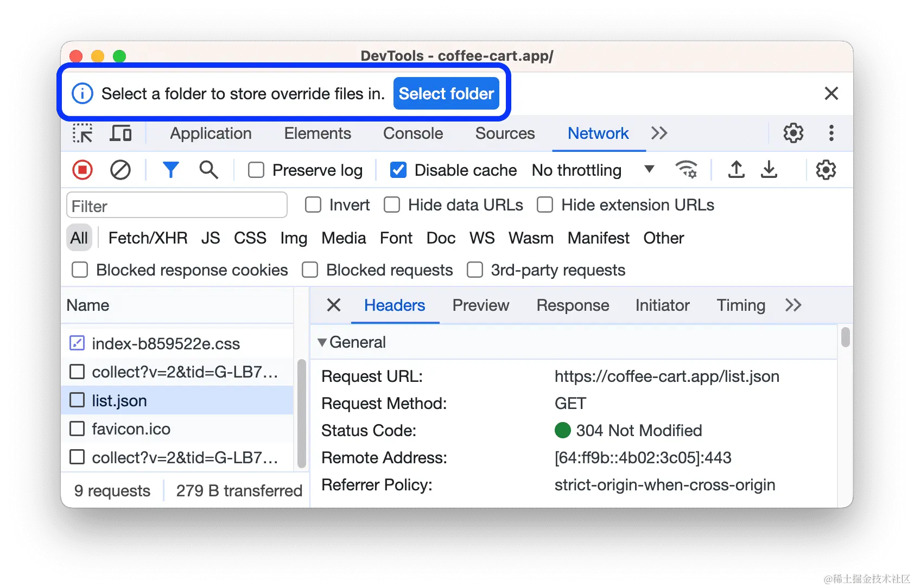Select the inspect element cursor icon
The height and width of the screenshot is (588, 914).
pos(82,133)
